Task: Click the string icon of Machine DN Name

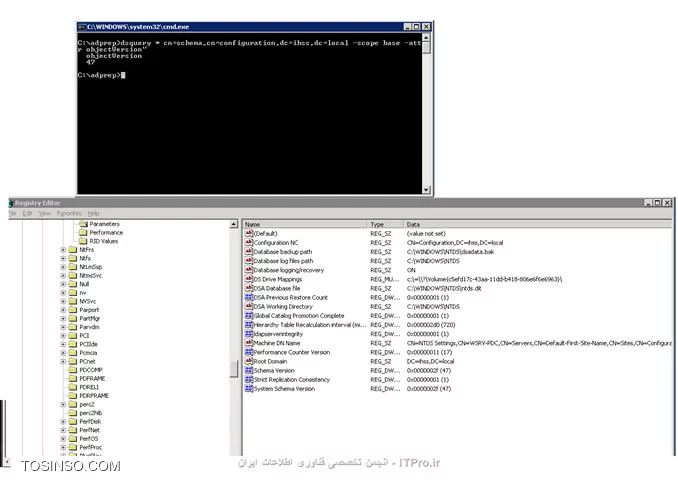Action: point(249,343)
